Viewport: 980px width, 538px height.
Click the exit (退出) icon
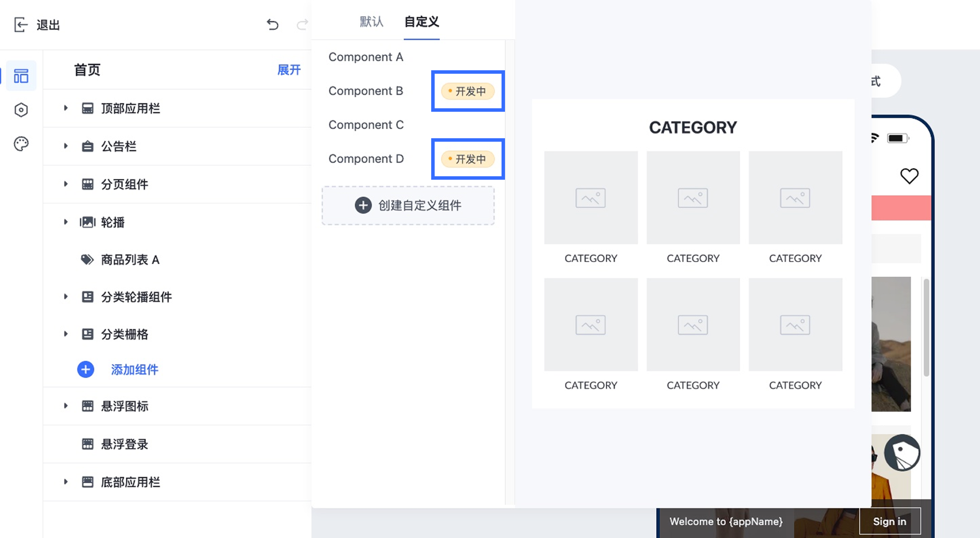(x=21, y=25)
